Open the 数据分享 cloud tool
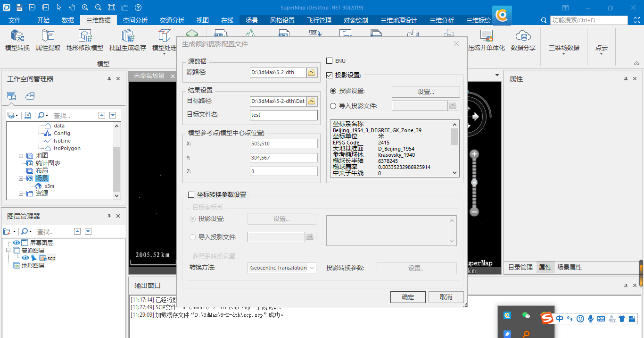Viewport: 644px width, 338px height. [523, 41]
